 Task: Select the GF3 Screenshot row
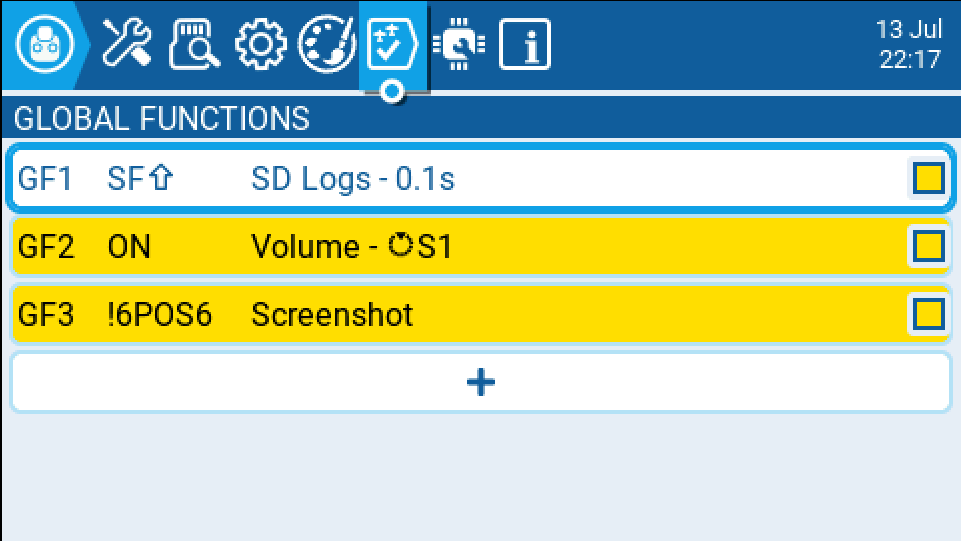tap(480, 314)
